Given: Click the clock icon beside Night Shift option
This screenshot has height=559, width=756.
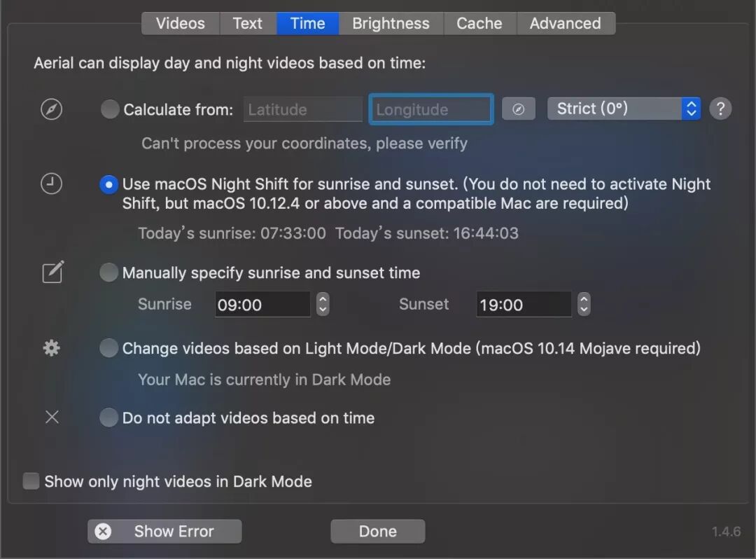Looking at the screenshot, I should 51,184.
